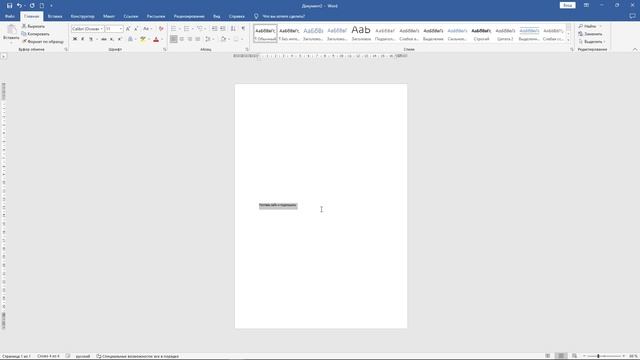The width and height of the screenshot is (640, 360).
Task: Adjust the zoom slider in status bar
Action: (598, 356)
